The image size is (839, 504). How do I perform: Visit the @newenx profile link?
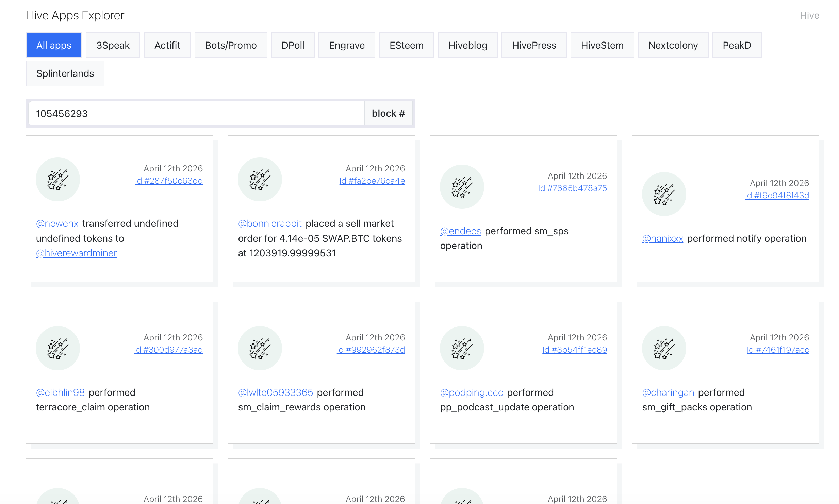[57, 223]
